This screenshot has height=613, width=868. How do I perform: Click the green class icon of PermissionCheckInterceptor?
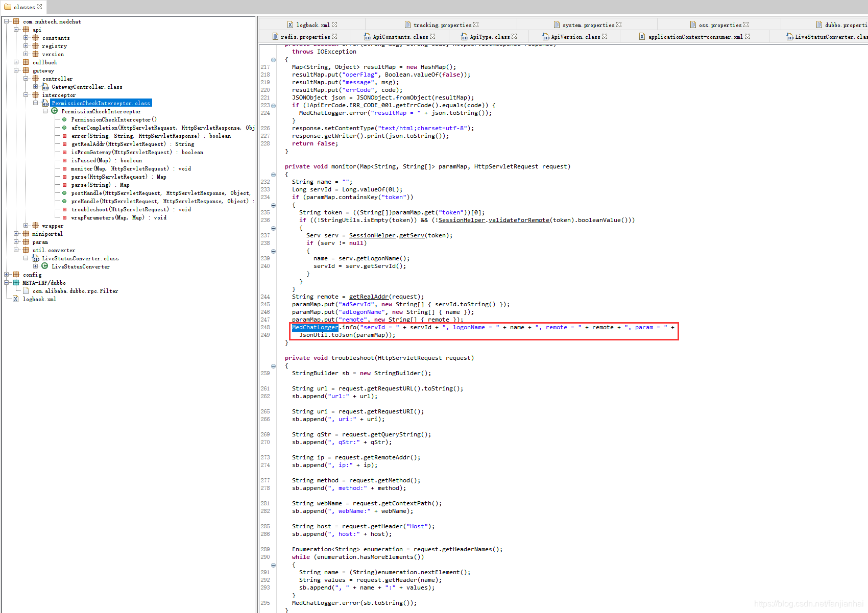pos(55,111)
